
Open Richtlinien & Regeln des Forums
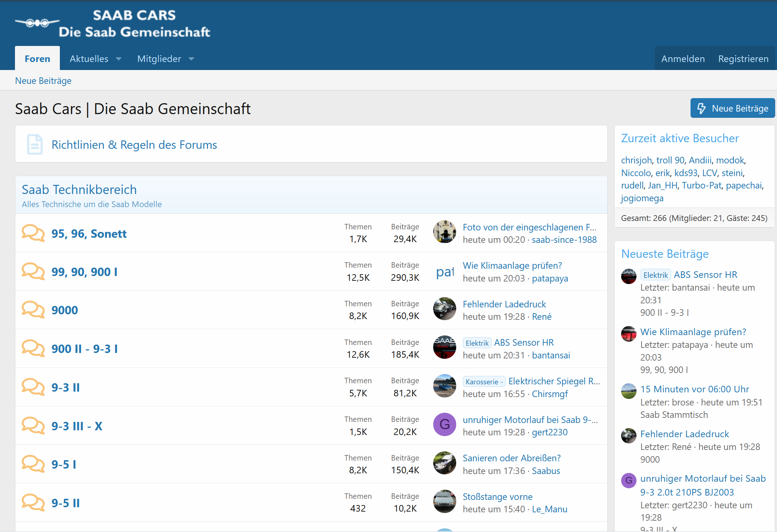coord(134,145)
